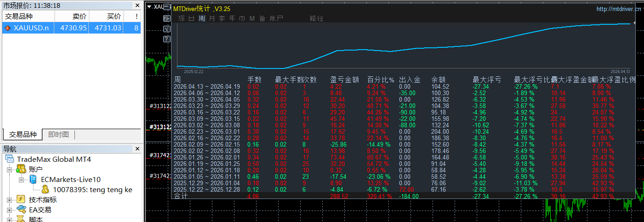
Task: Click the 最大浮亏 column header
Action: pos(487,80)
